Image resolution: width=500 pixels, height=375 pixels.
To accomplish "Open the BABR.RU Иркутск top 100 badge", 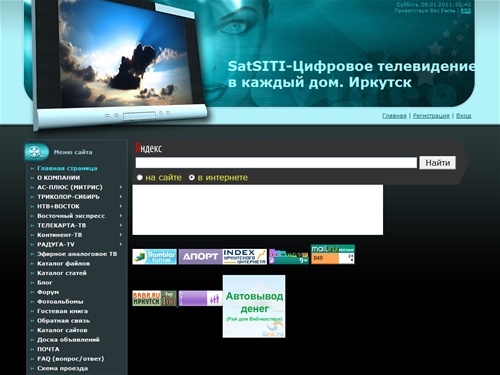I will point(154,298).
